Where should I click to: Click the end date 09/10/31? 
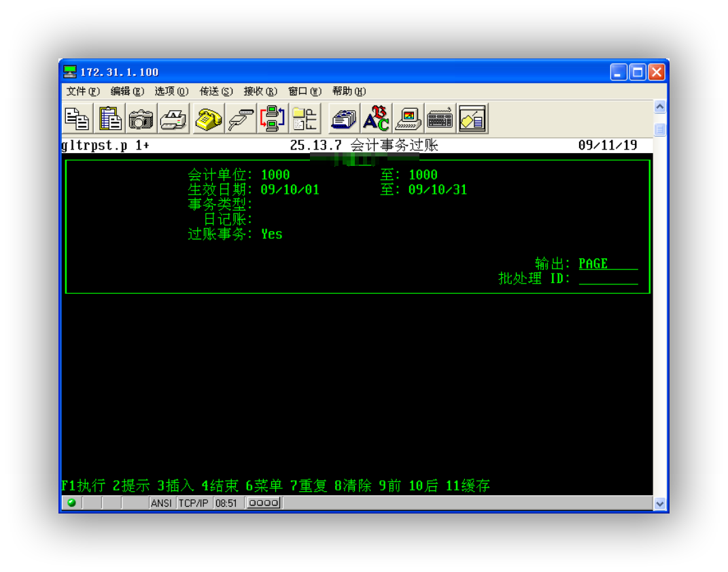tap(437, 190)
